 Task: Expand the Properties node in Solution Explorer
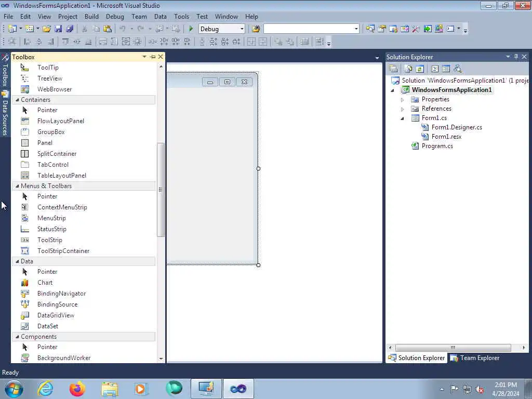403,99
